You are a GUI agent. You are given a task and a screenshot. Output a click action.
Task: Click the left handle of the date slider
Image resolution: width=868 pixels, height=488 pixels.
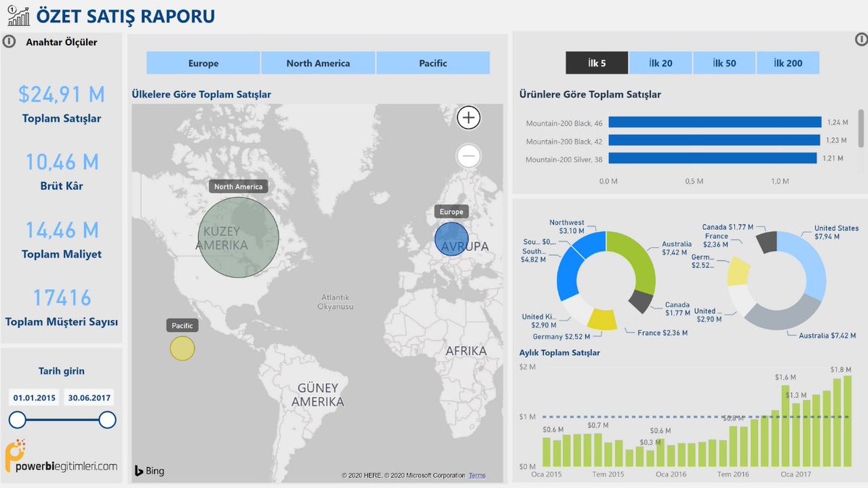coord(17,420)
